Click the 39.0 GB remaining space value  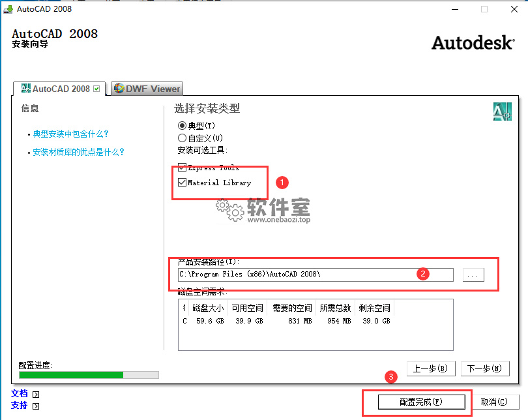(376, 322)
